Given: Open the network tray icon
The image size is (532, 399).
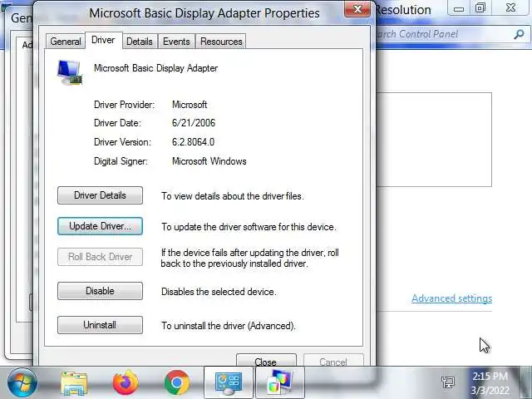Looking at the screenshot, I should [x=448, y=382].
